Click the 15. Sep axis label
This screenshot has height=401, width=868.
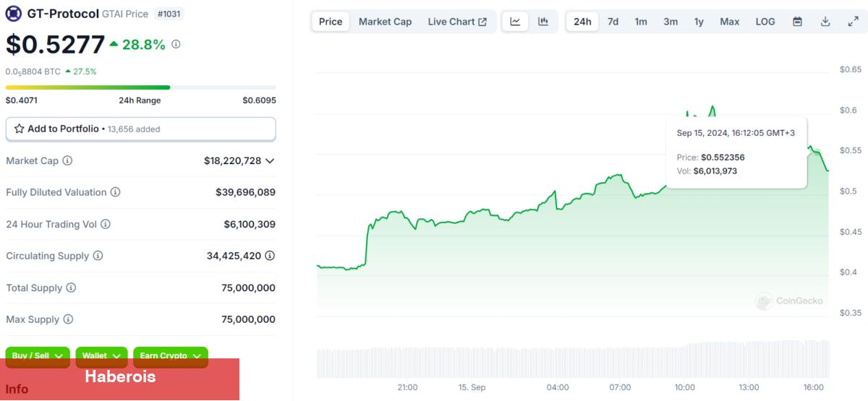(x=472, y=387)
